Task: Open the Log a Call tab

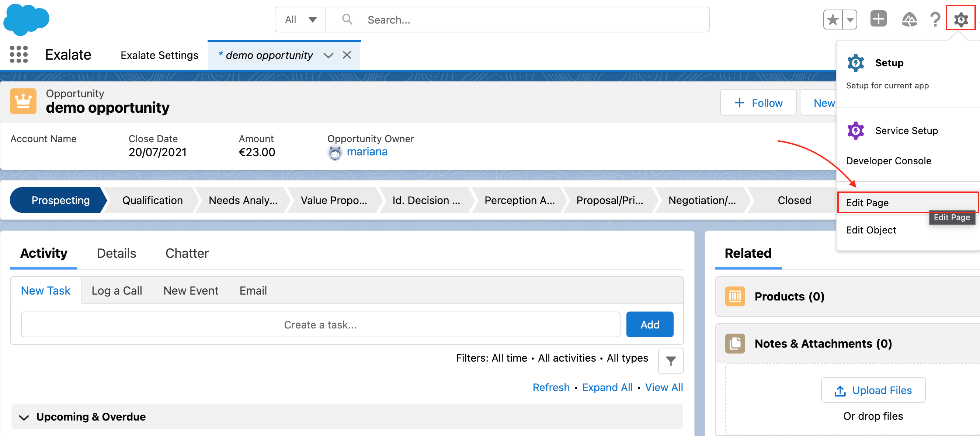Action: click(117, 291)
